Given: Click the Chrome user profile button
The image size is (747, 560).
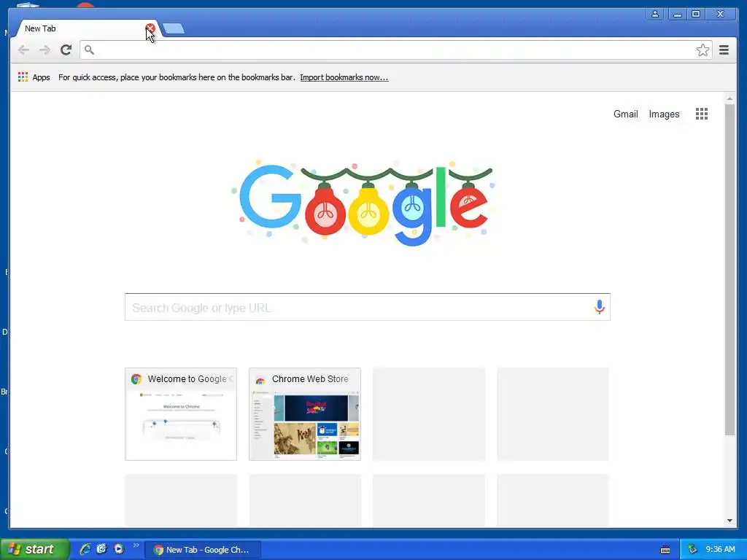Looking at the screenshot, I should point(655,14).
